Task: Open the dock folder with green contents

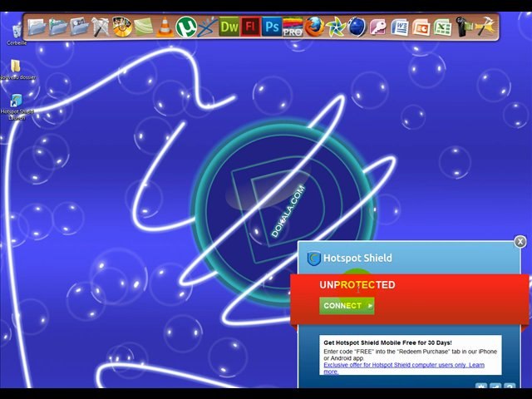Action: pos(58,27)
